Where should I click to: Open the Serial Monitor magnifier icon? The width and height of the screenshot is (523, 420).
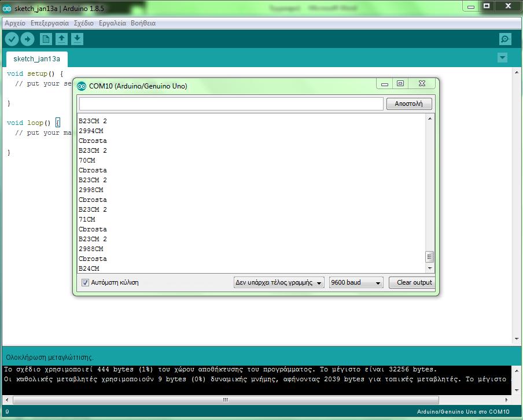coord(505,39)
